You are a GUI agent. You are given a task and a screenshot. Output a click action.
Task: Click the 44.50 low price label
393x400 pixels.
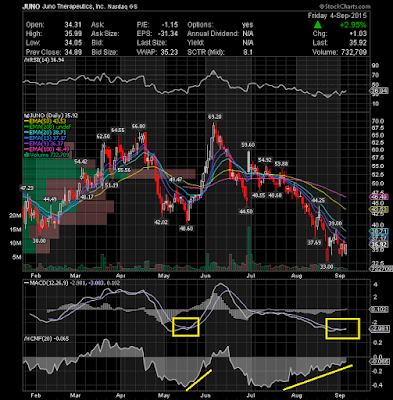click(x=246, y=211)
